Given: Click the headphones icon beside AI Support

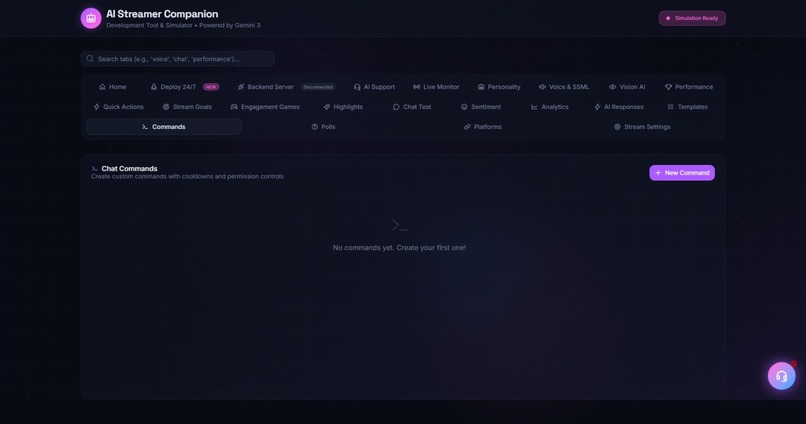Looking at the screenshot, I should tap(357, 87).
